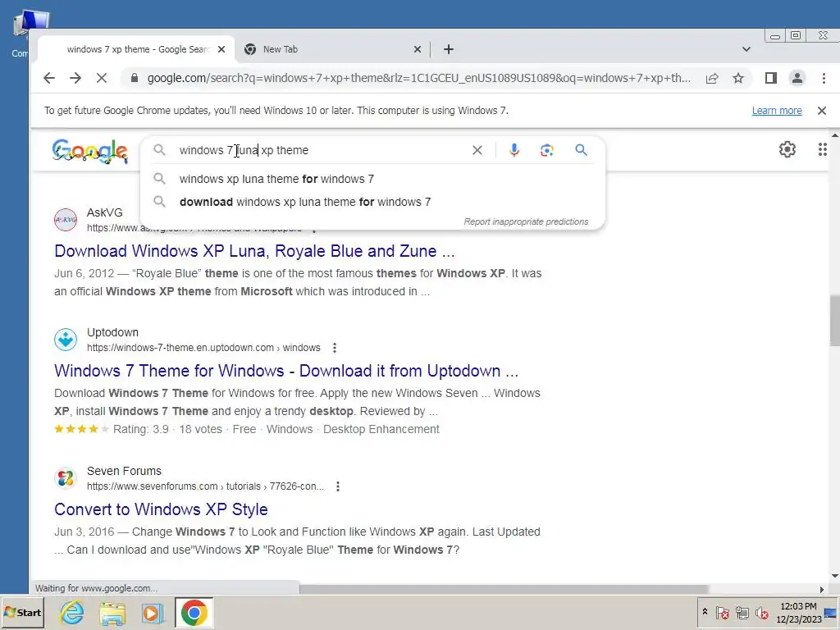Pick suggestion download windows xp luna theme
This screenshot has height=630, width=840.
[305, 202]
